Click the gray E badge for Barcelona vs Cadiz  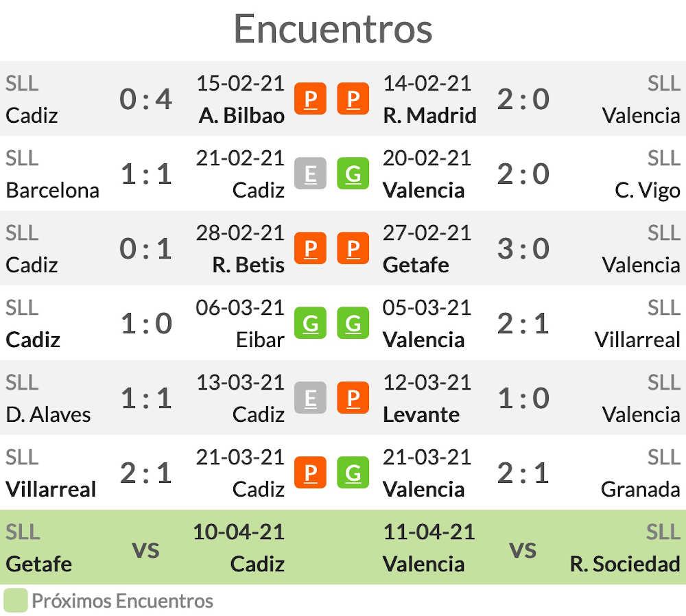pos(310,174)
